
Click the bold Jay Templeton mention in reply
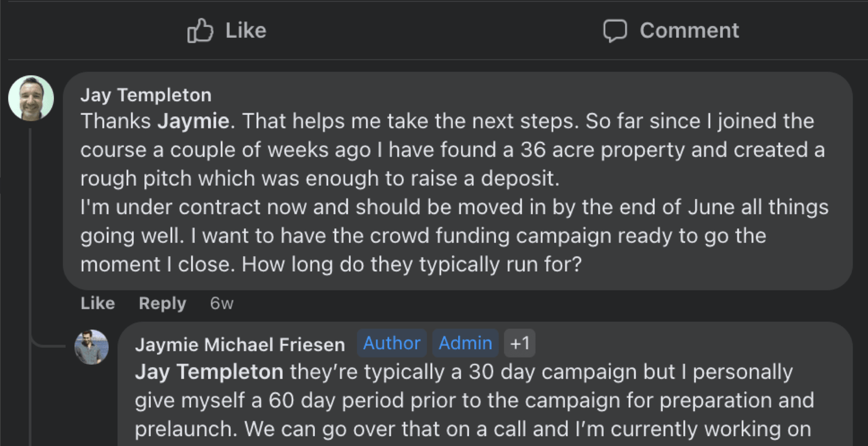point(209,372)
